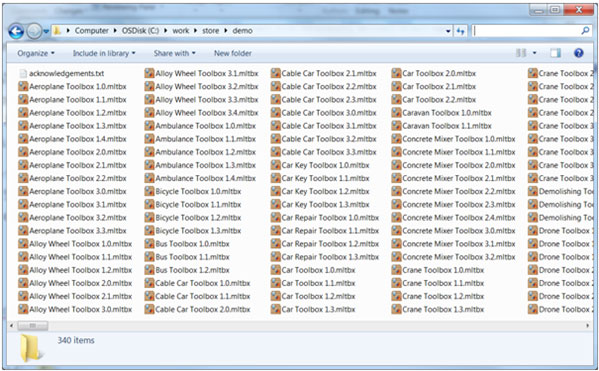This screenshot has height=371, width=599.
Task: Open view options dropdown arrow
Action: click(534, 53)
